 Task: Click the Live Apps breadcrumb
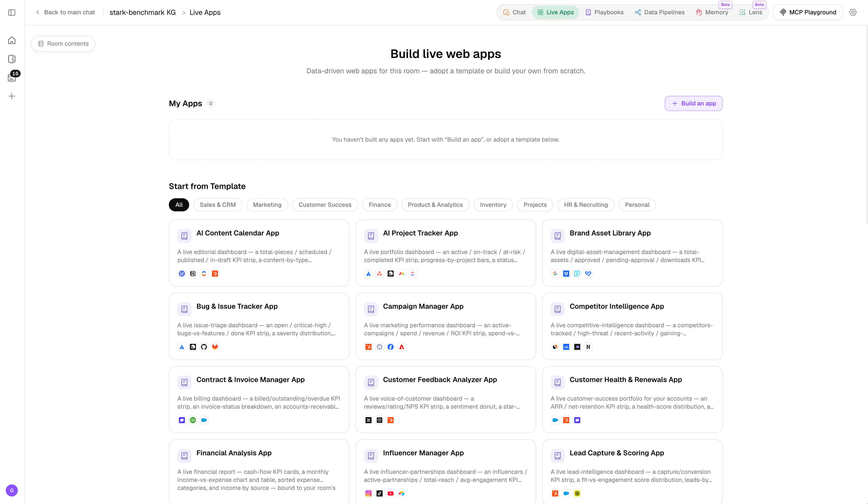tap(205, 12)
